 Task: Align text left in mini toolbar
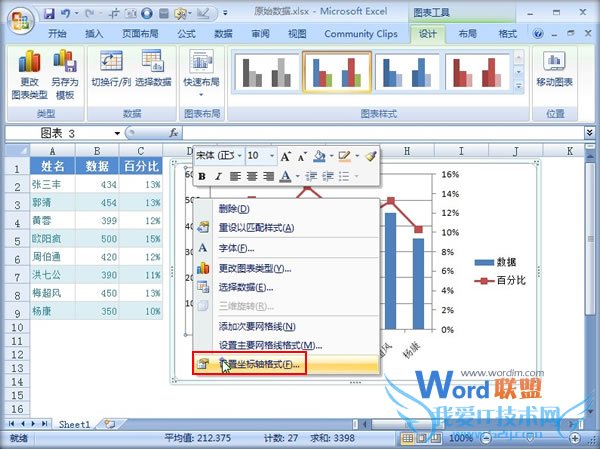[x=235, y=176]
